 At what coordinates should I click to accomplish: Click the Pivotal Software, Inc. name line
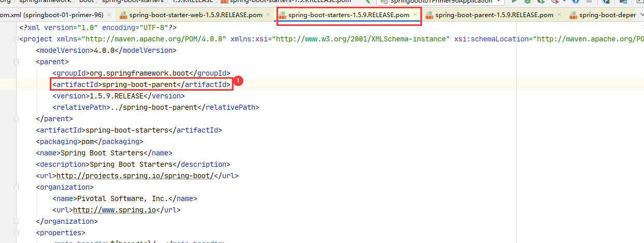(x=125, y=198)
